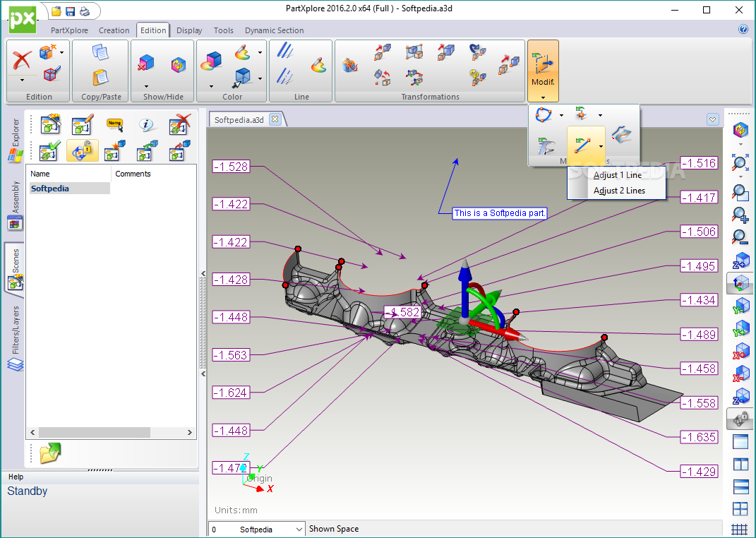Open dropdown under the delete X icon
Image resolution: width=756 pixels, height=538 pixels.
coord(22,80)
